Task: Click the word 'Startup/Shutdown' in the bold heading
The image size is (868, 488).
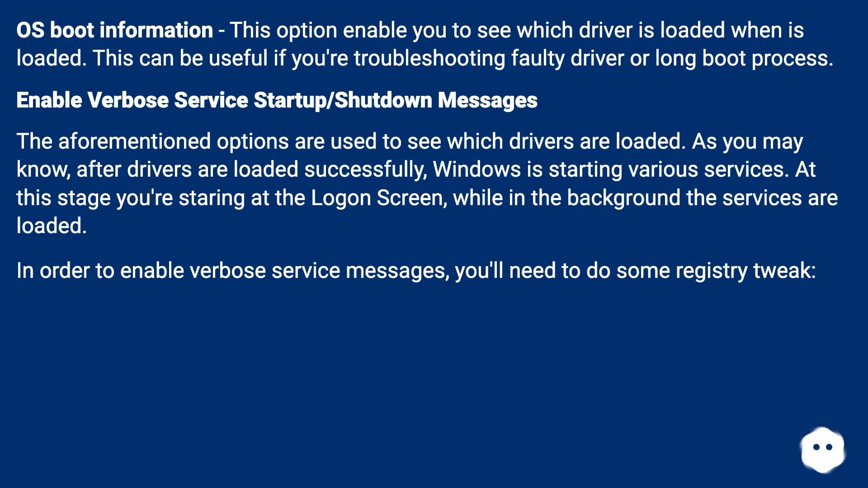Action: (x=343, y=100)
